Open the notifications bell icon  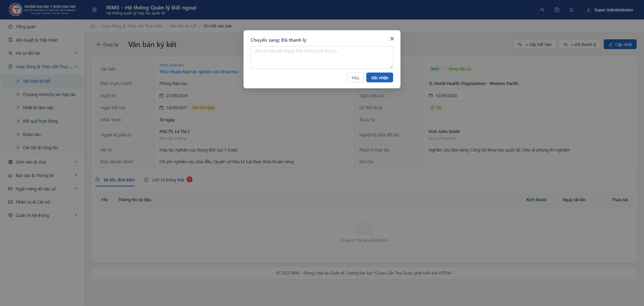click(571, 10)
